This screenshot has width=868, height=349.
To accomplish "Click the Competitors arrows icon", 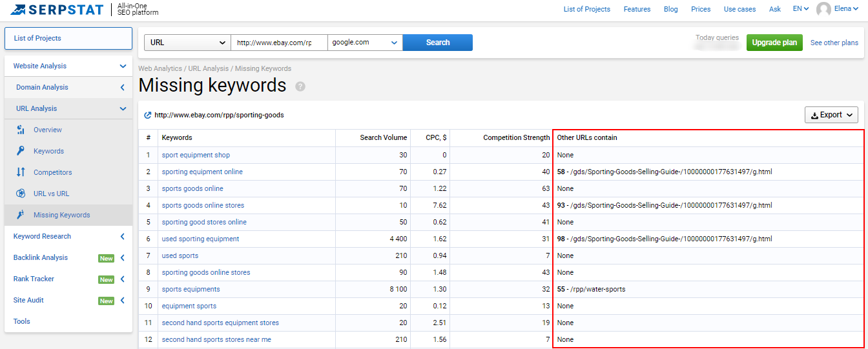I will point(21,172).
